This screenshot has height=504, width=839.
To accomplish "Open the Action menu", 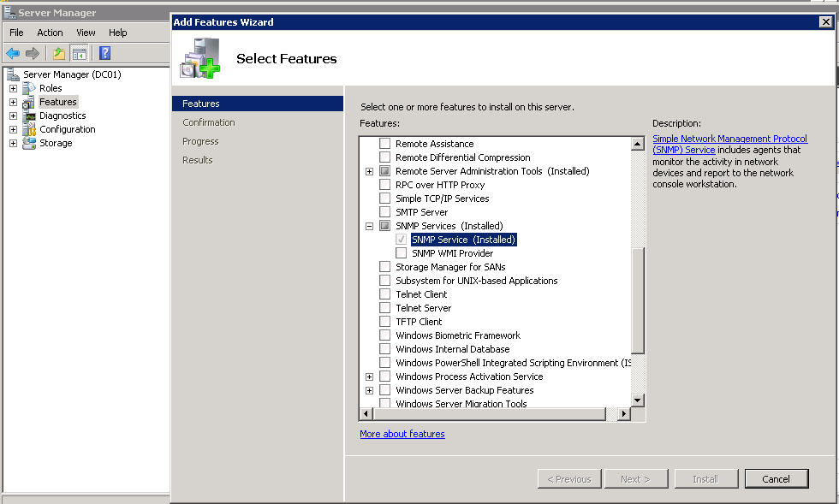I will (50, 33).
